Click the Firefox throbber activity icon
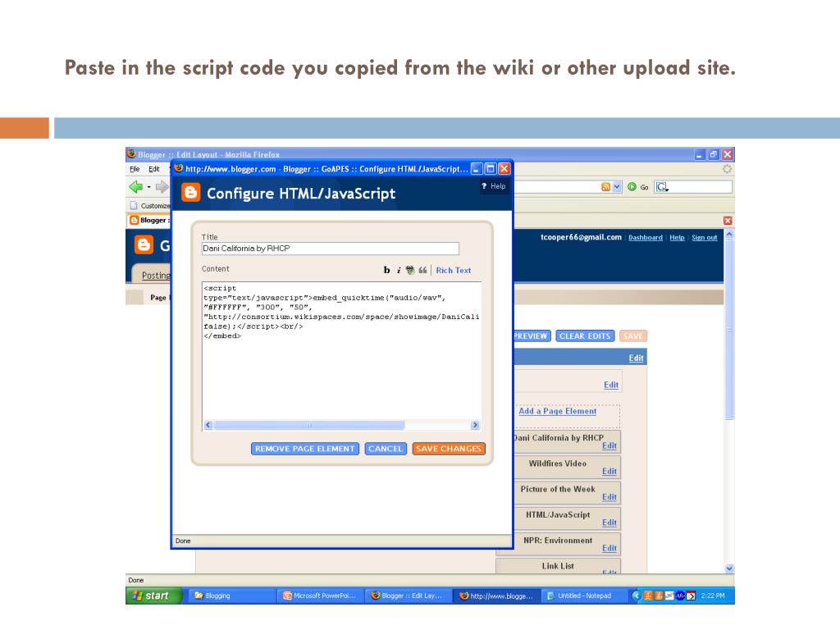Image resolution: width=840 pixels, height=630 pixels. pyautogui.click(x=727, y=169)
